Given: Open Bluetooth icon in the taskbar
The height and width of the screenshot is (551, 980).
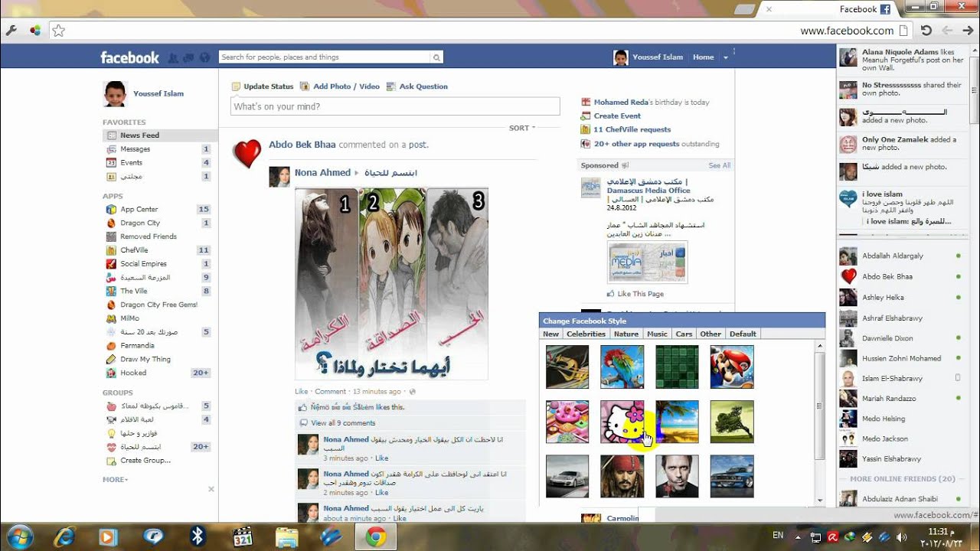Looking at the screenshot, I should (x=198, y=536).
